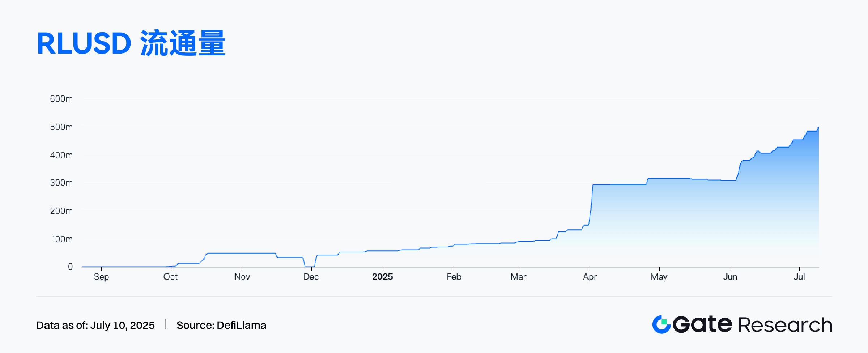Viewport: 868px width, 353px height.
Task: Select the Feb x-axis marker
Action: (x=454, y=277)
